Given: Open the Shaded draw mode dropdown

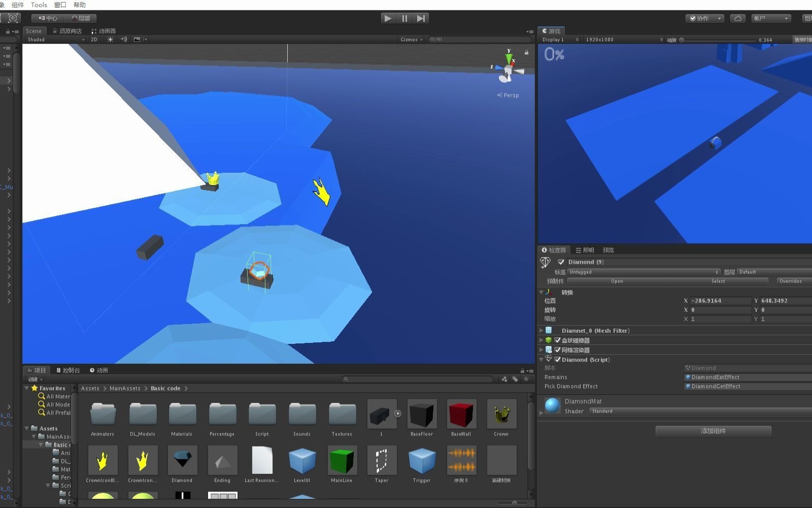Looking at the screenshot, I should [54, 39].
